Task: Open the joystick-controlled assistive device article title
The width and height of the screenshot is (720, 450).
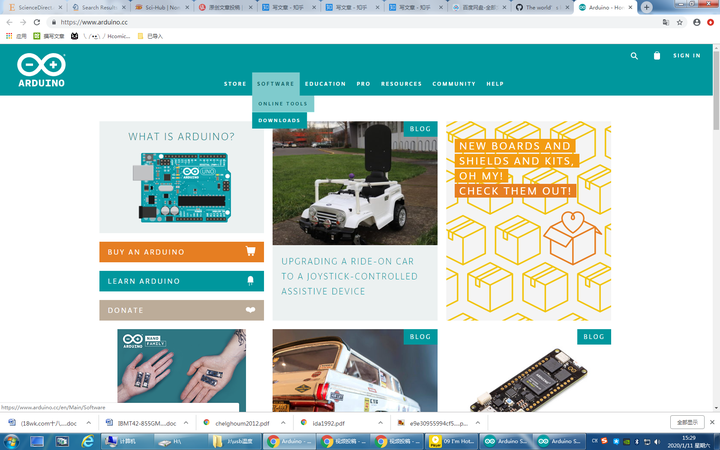Action: point(349,276)
